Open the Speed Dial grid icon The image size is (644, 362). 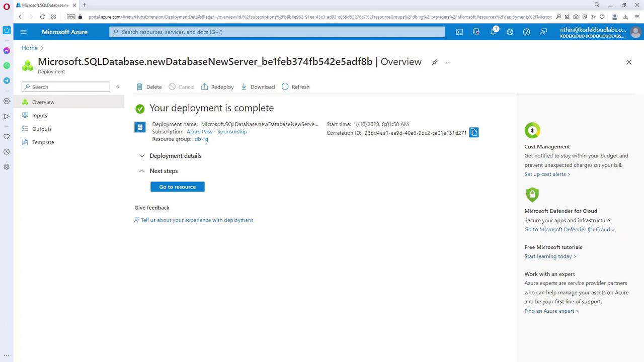click(53, 17)
